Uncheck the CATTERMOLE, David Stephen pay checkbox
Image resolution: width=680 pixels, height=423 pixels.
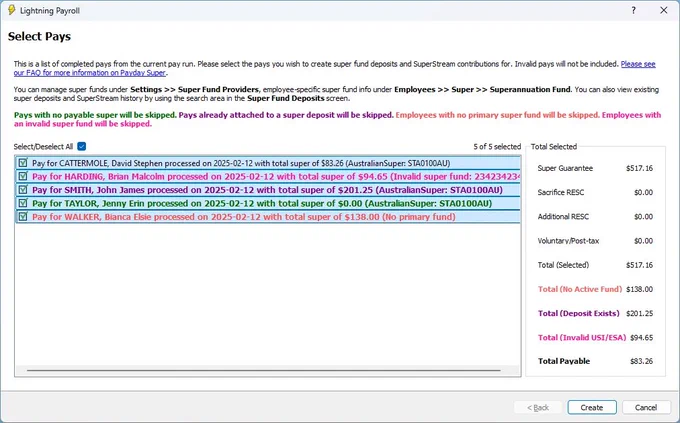[23, 163]
